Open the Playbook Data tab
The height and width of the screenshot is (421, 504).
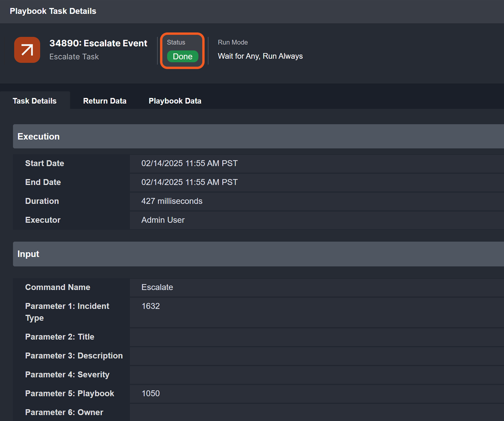pyautogui.click(x=175, y=101)
